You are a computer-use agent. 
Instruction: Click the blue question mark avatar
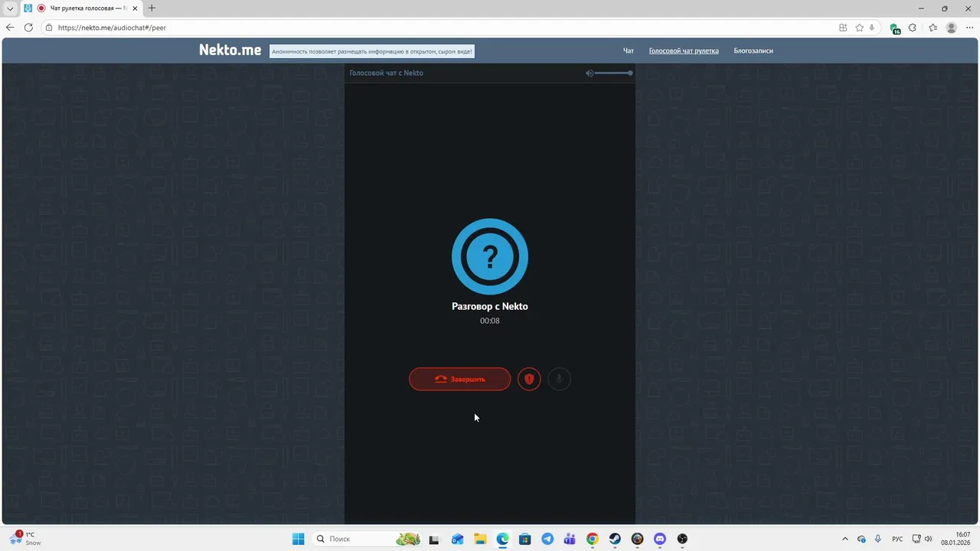coord(490,256)
